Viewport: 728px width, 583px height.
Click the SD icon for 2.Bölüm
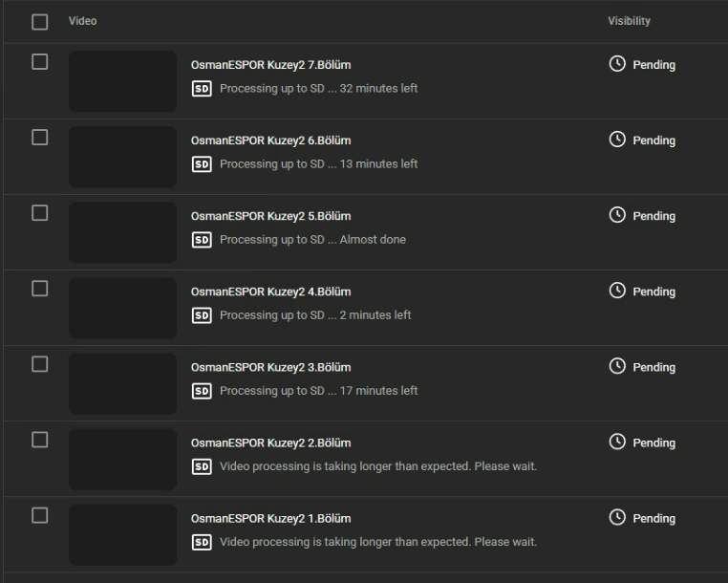coord(202,466)
